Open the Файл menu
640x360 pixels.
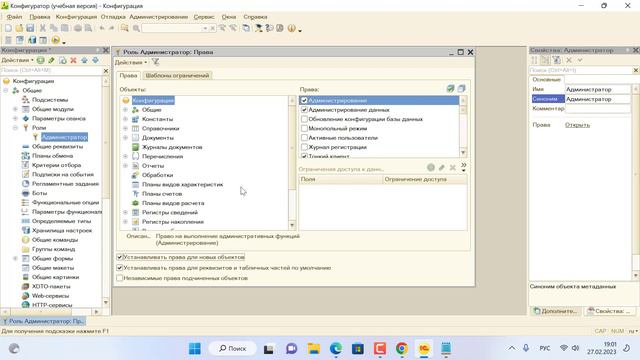[14, 17]
